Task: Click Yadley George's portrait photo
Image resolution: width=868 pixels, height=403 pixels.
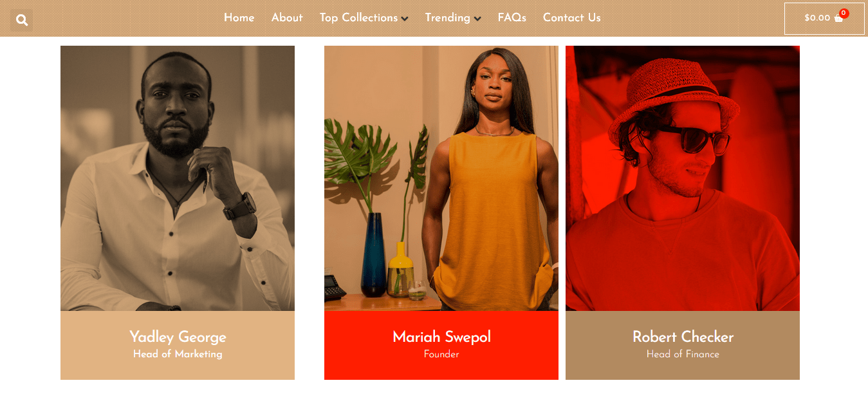Action: [178, 178]
